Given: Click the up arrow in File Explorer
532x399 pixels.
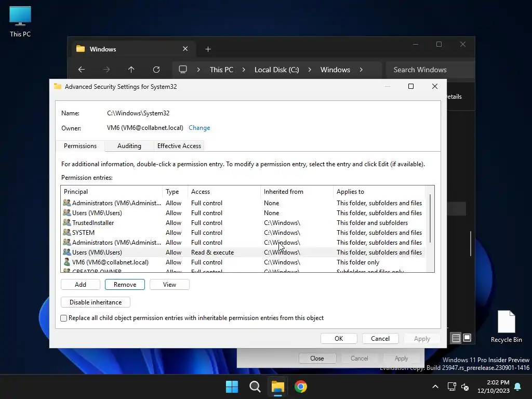Looking at the screenshot, I should [131, 70].
